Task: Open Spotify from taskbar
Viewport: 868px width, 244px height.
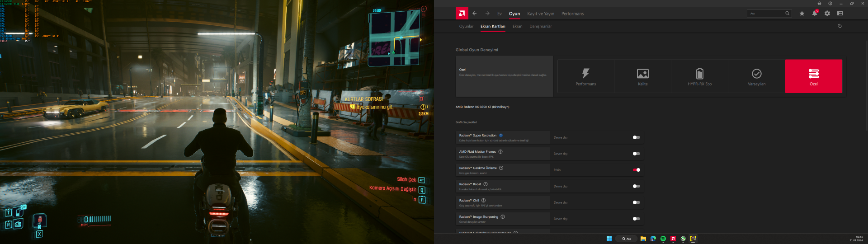Action: 663,239
